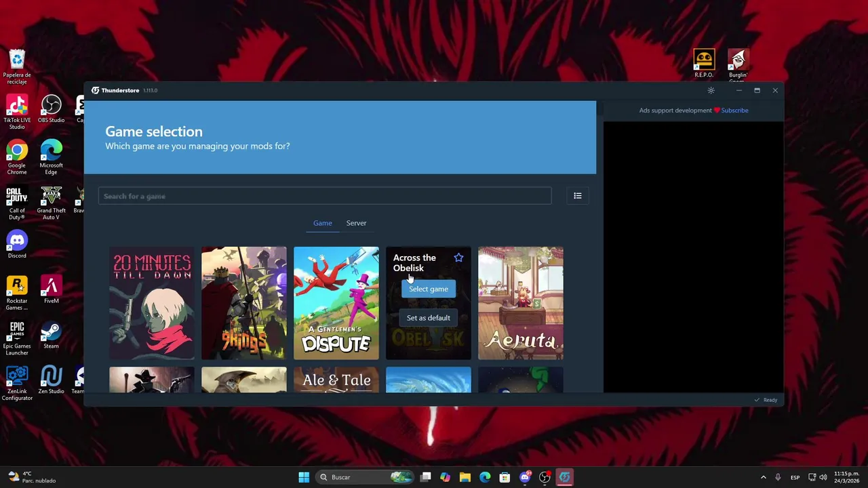Focus the Search for a game field
Viewport: 868px width, 488px height.
point(325,196)
